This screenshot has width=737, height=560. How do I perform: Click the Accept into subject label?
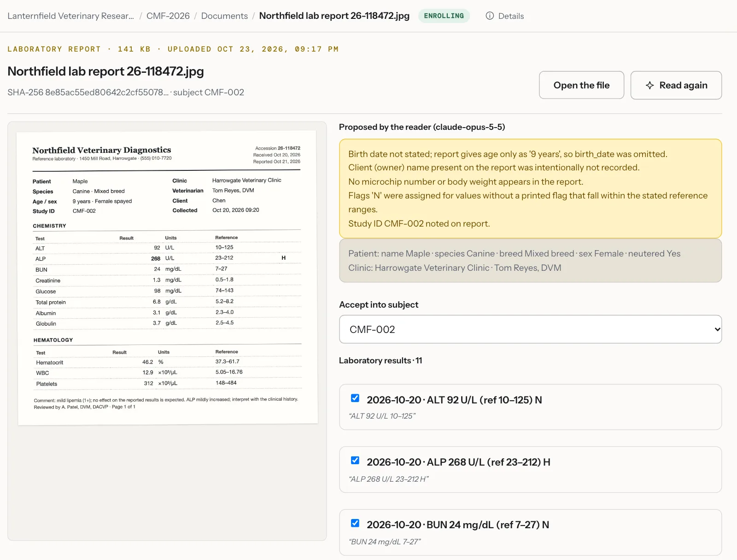(379, 304)
